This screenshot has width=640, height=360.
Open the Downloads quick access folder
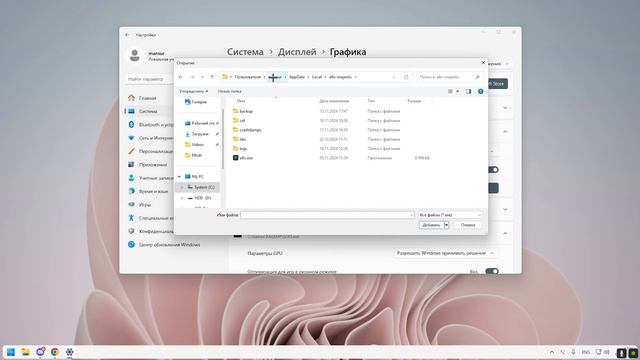click(201, 134)
